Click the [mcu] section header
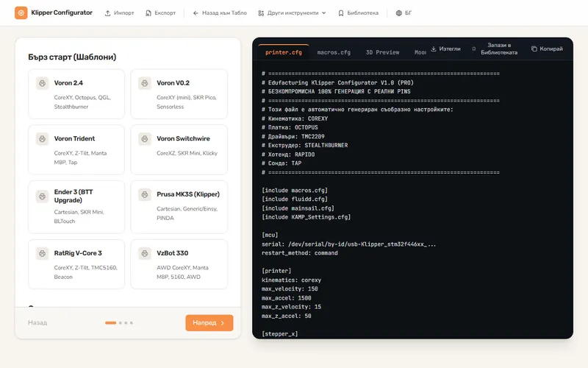Viewport: 588px width, 368px height. [270, 235]
